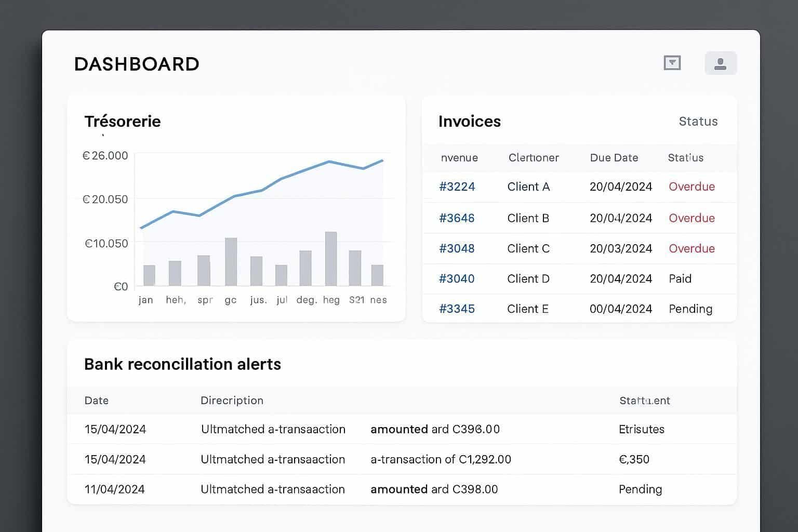Click the user profile icon top right

click(720, 63)
